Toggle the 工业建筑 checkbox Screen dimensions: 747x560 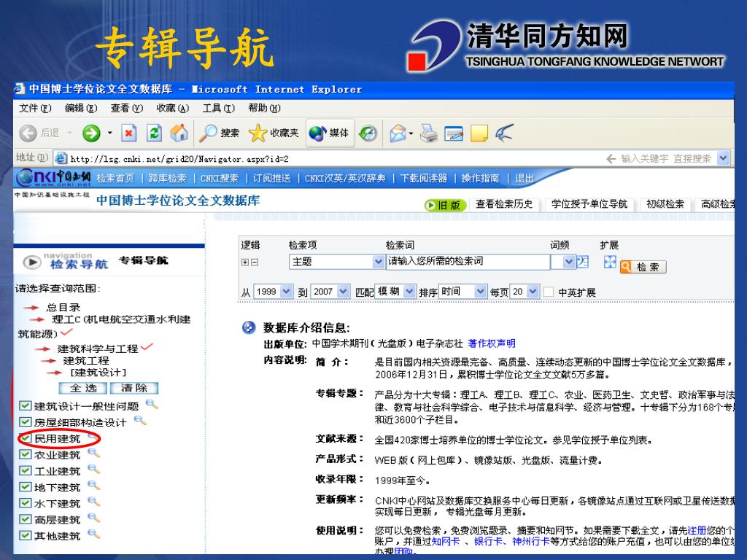(x=25, y=470)
